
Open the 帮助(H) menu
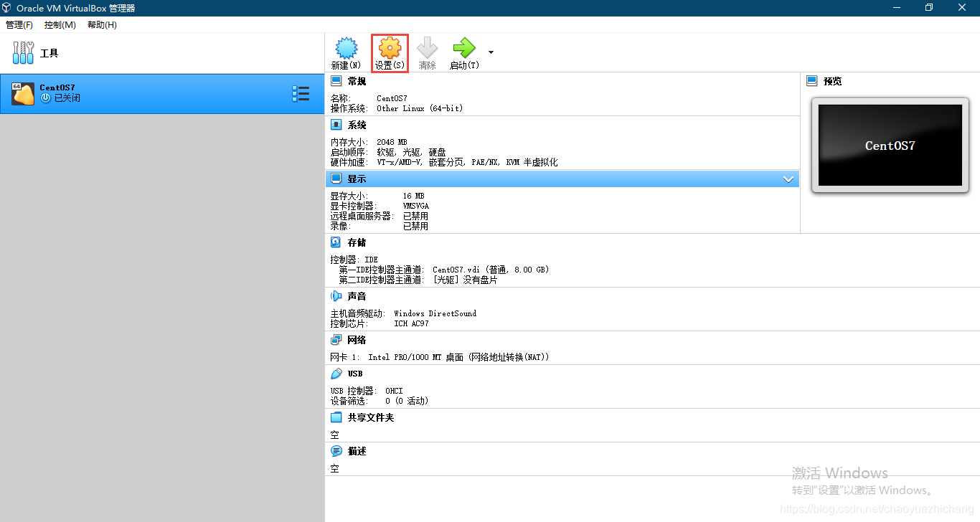click(101, 24)
